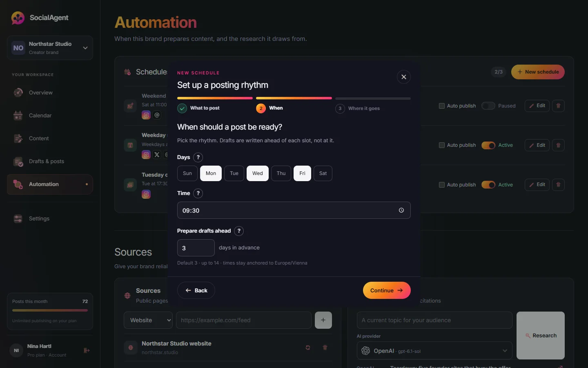This screenshot has height=368, width=588.
Task: Enable Thursday as a posting day
Action: [x=281, y=173]
